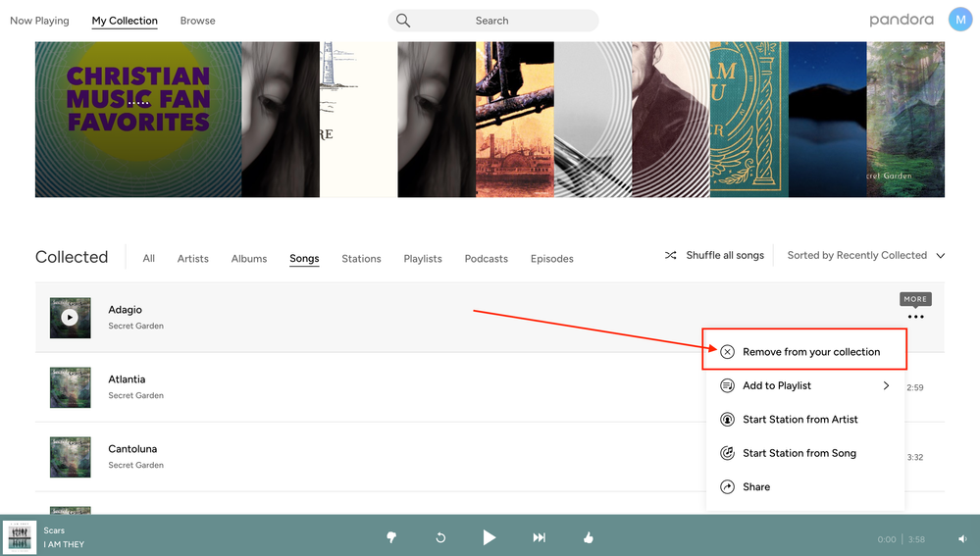
Task: Open the Secret Garden forest cover in banner
Action: click(905, 120)
